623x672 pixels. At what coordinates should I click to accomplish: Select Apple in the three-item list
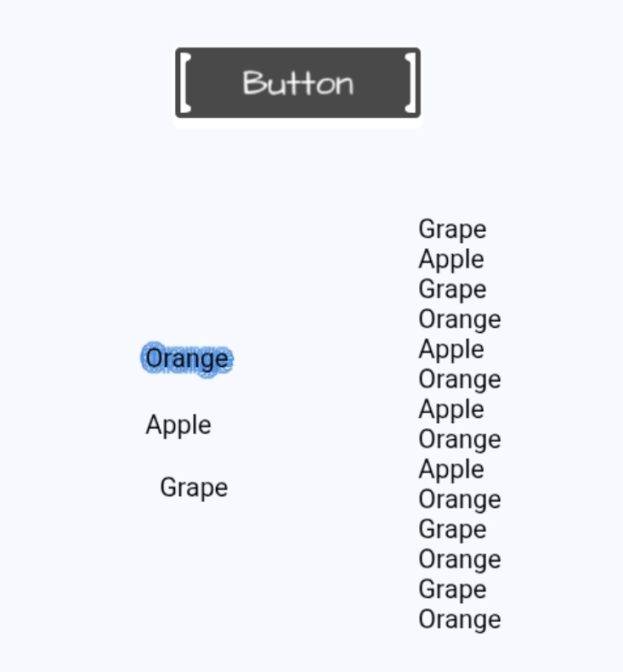click(178, 425)
